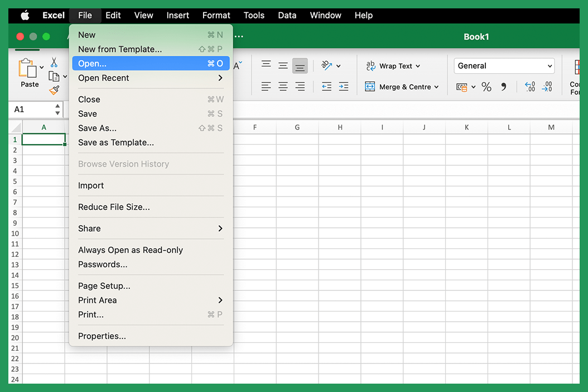
Task: Select Print... in the File menu
Action: click(x=90, y=314)
